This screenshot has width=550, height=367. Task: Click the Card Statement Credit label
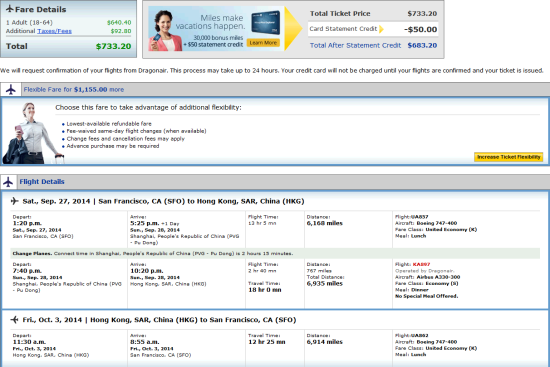[x=343, y=29]
